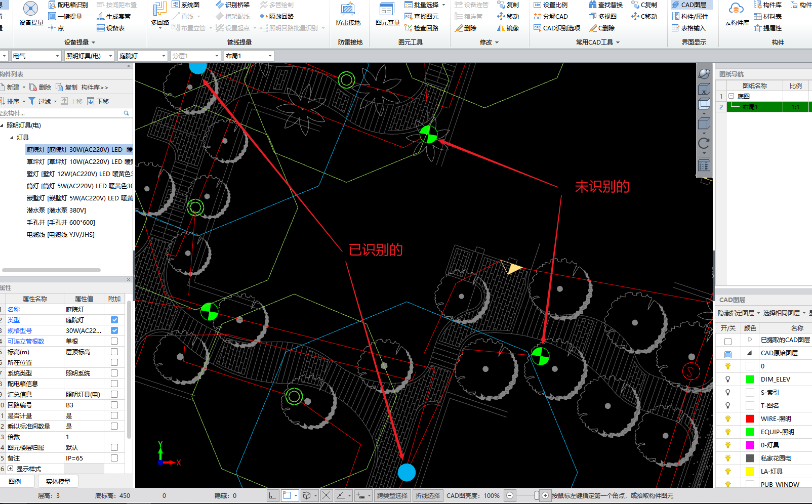The image size is (812, 504).
Task: Select the 镜像 mirror tool
Action: (x=508, y=28)
